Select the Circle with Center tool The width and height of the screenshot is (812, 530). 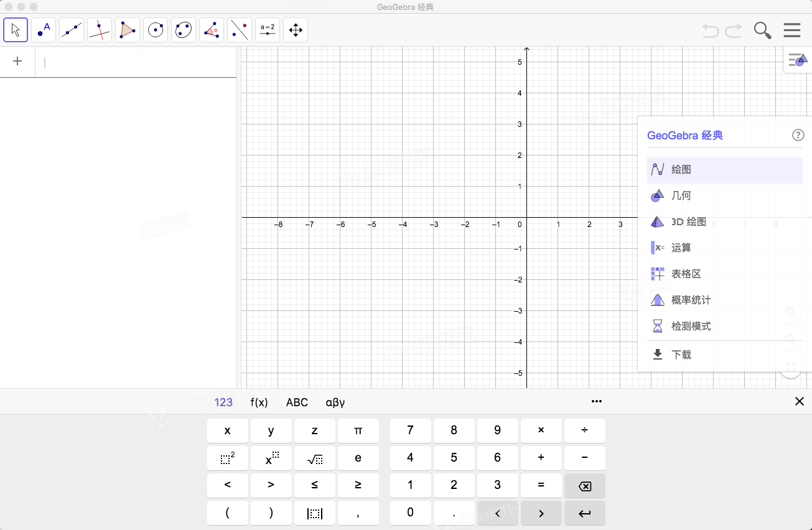point(156,30)
